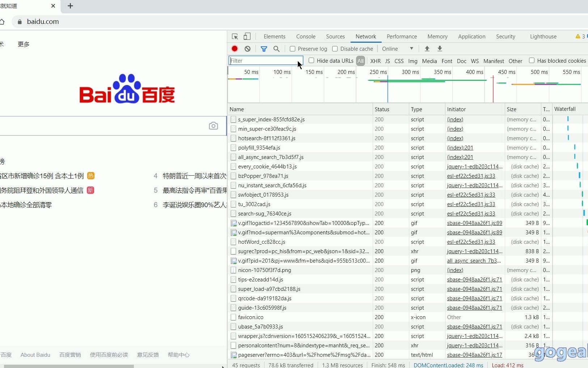Sort requests by Status column header
This screenshot has width=588, height=368.
pyautogui.click(x=391, y=109)
